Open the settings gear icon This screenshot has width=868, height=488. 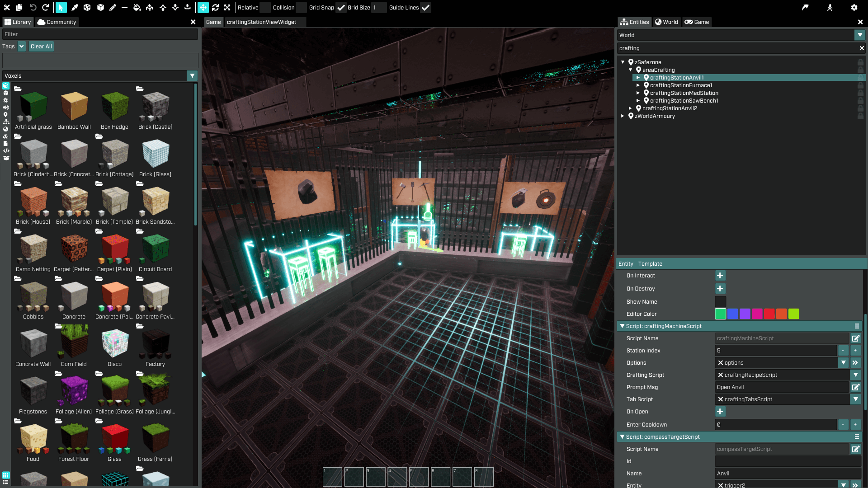[x=854, y=7]
